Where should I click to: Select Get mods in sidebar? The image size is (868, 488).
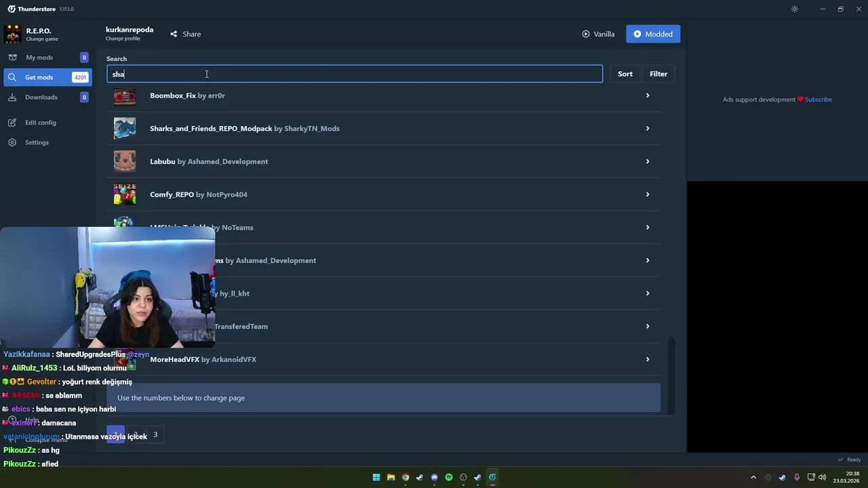click(x=47, y=77)
